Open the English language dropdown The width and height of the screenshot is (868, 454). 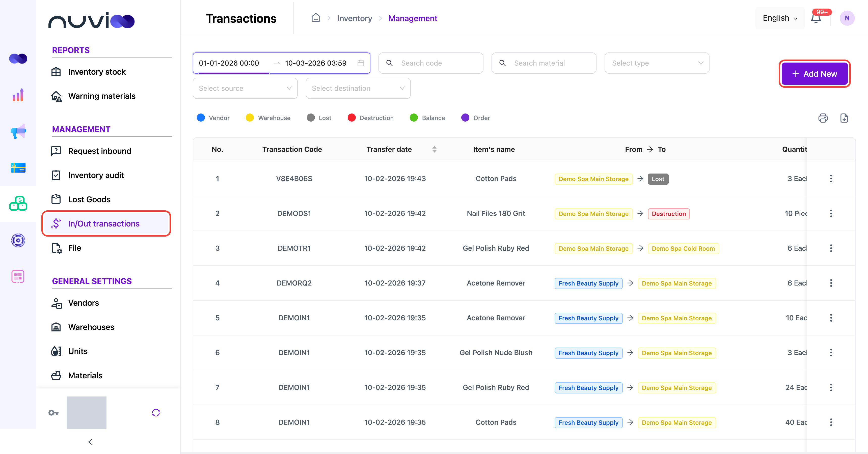779,18
